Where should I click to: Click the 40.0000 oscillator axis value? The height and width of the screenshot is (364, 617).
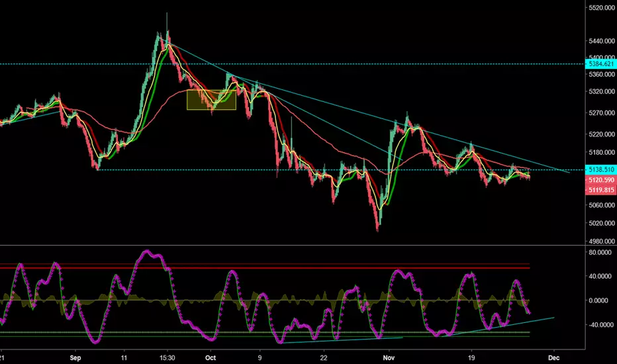(600, 276)
